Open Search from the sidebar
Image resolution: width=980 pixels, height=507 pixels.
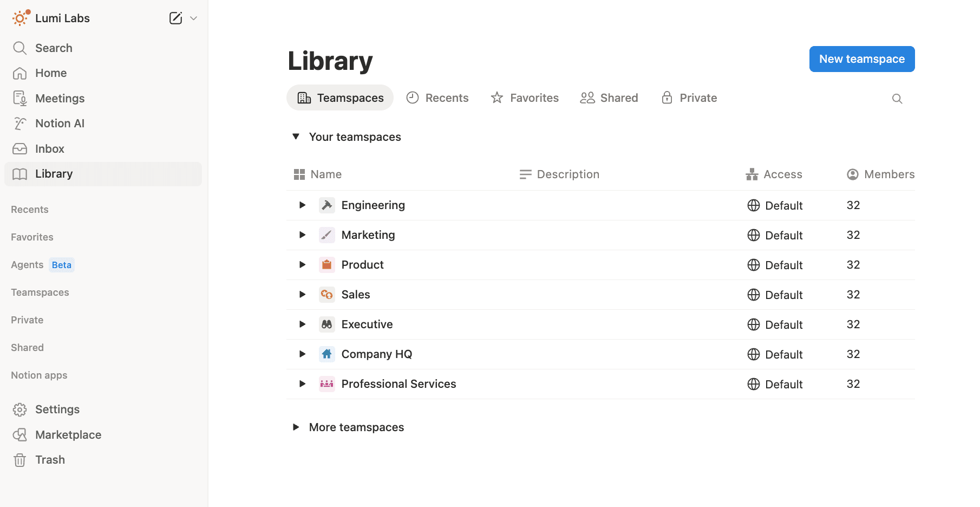click(x=53, y=48)
